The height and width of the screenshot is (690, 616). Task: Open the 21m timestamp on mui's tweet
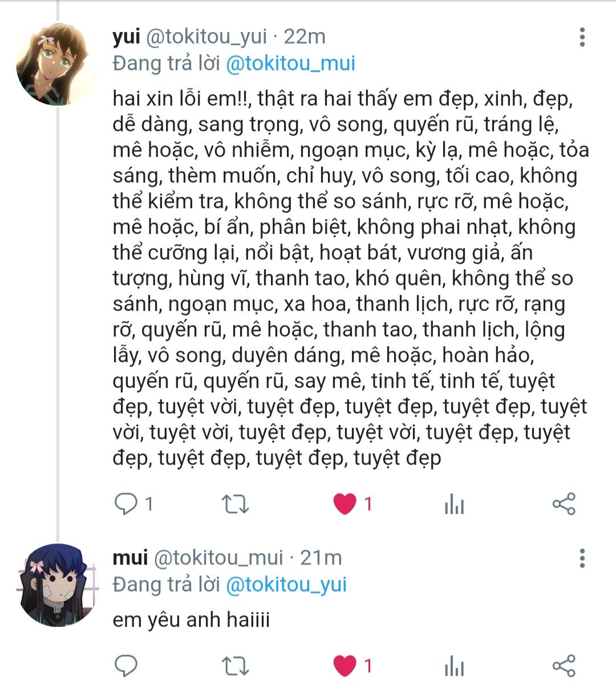321,558
